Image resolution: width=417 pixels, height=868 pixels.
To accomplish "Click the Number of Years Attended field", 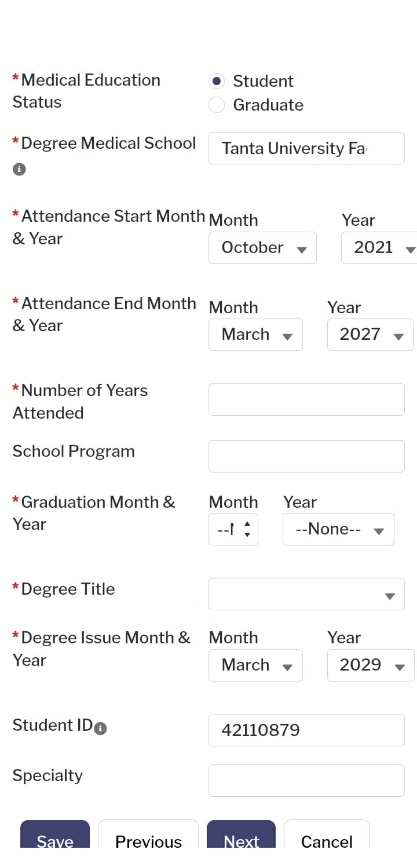I will coord(306,400).
